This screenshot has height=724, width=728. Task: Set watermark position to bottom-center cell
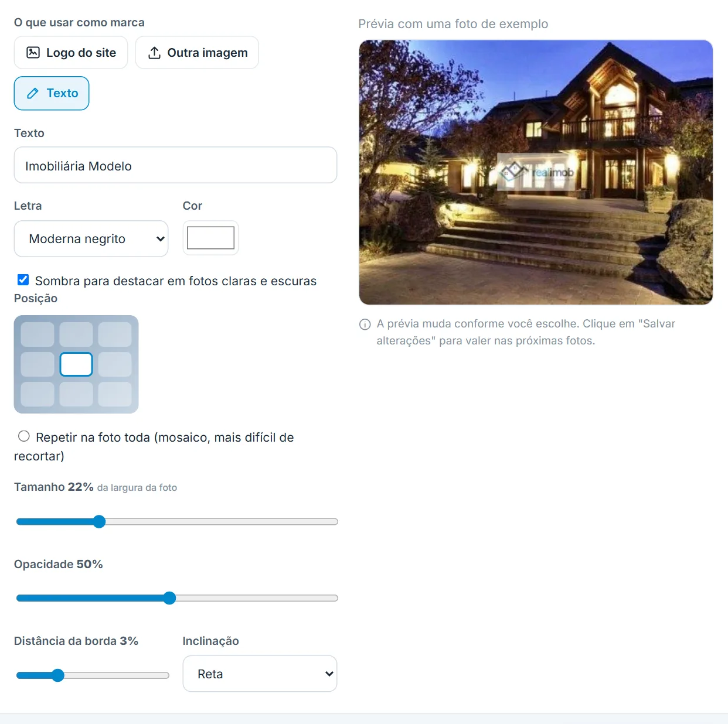pyautogui.click(x=76, y=394)
